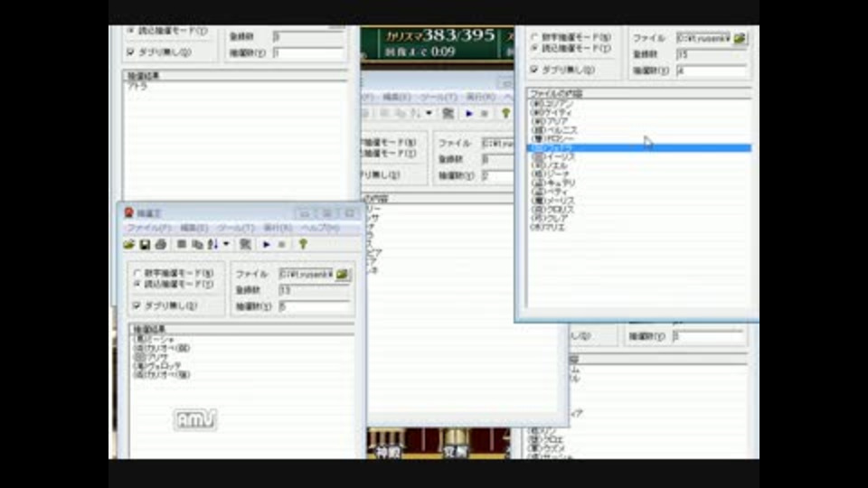
Task: Open 編集(E) menu in titled 抽選王 window
Action: click(194, 228)
